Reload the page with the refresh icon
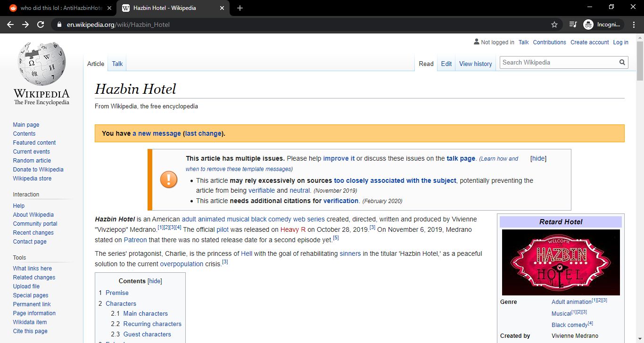Screen dimensions: 644x343 (40, 24)
